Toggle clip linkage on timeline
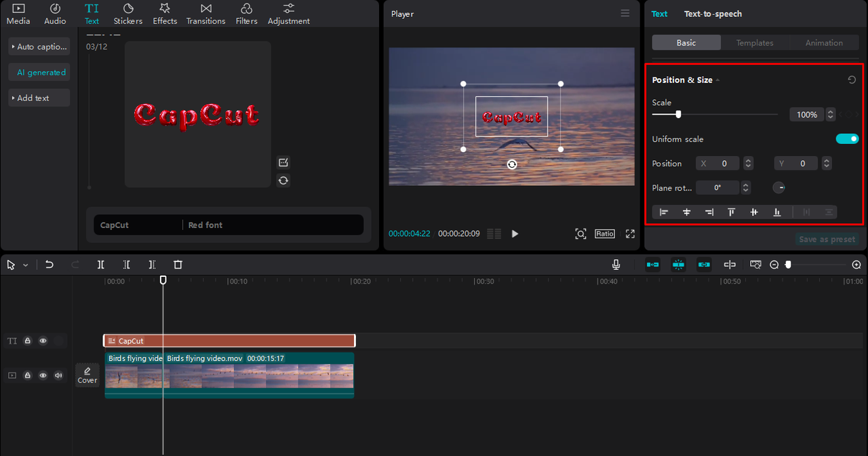The height and width of the screenshot is (456, 868). pyautogui.click(x=704, y=265)
